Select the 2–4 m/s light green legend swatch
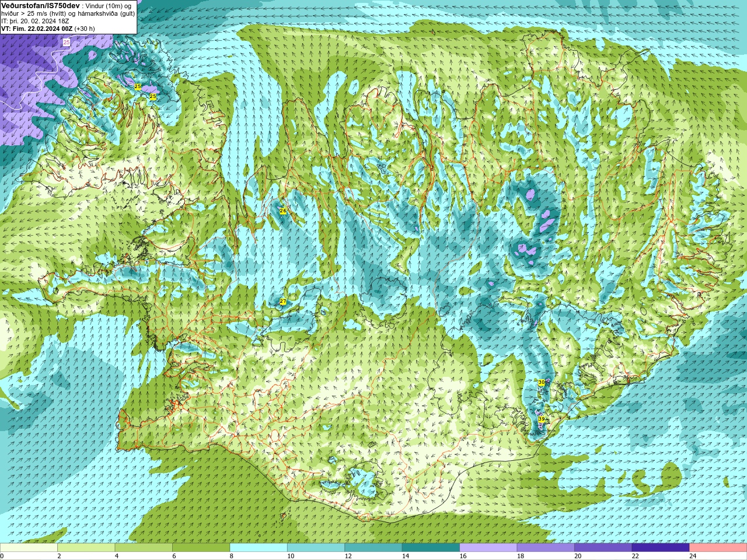The image size is (747, 560). [86, 548]
